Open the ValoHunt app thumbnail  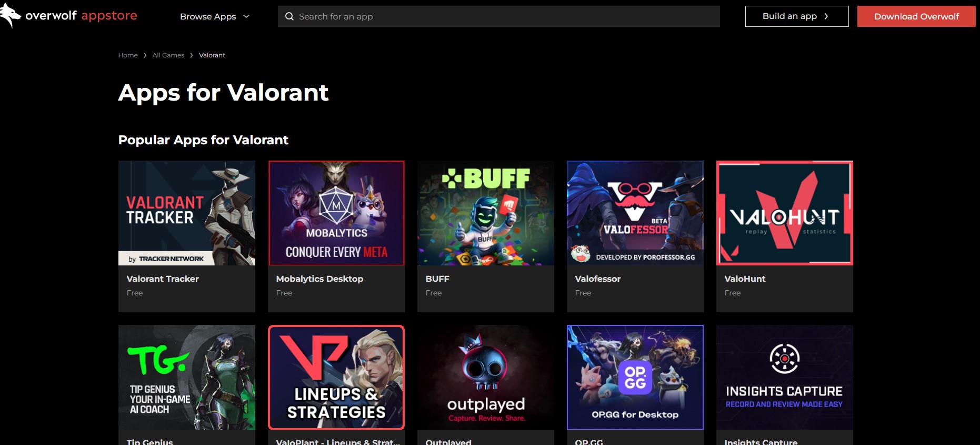(785, 213)
